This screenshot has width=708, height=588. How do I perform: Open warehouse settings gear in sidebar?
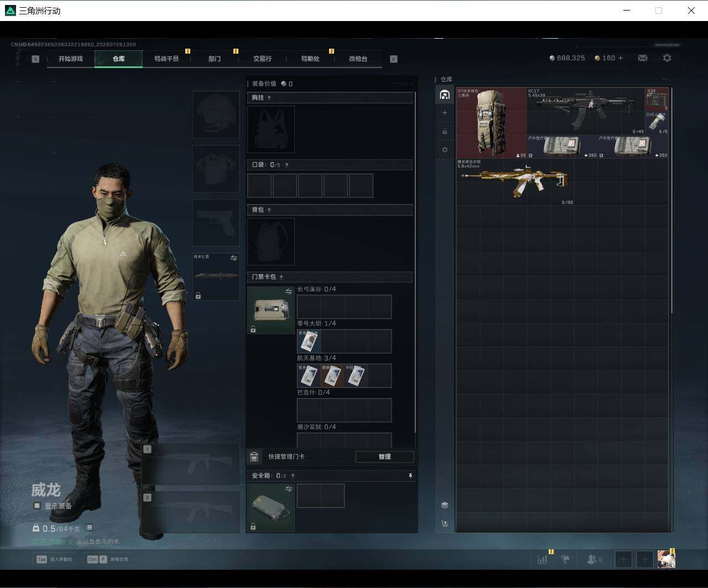pyautogui.click(x=445, y=150)
